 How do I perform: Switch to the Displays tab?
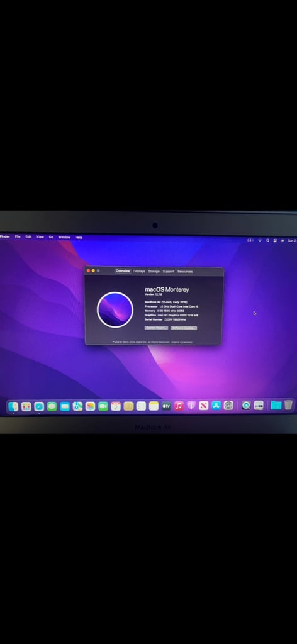pyautogui.click(x=139, y=271)
